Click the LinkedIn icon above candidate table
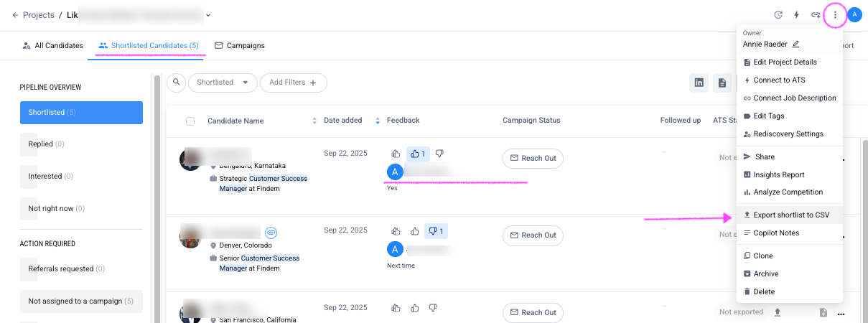The height and width of the screenshot is (323, 868). 699,83
